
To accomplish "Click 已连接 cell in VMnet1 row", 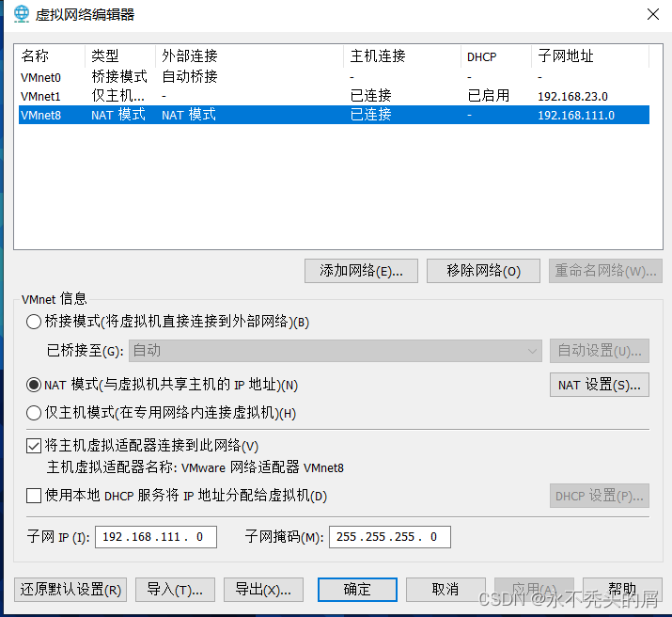I will pos(370,96).
